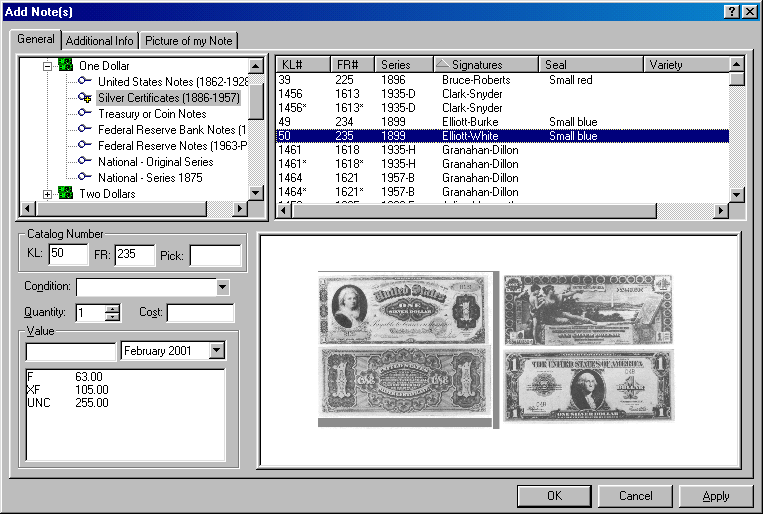Click the One Dollar banknote icon
763x514 pixels.
coord(65,65)
